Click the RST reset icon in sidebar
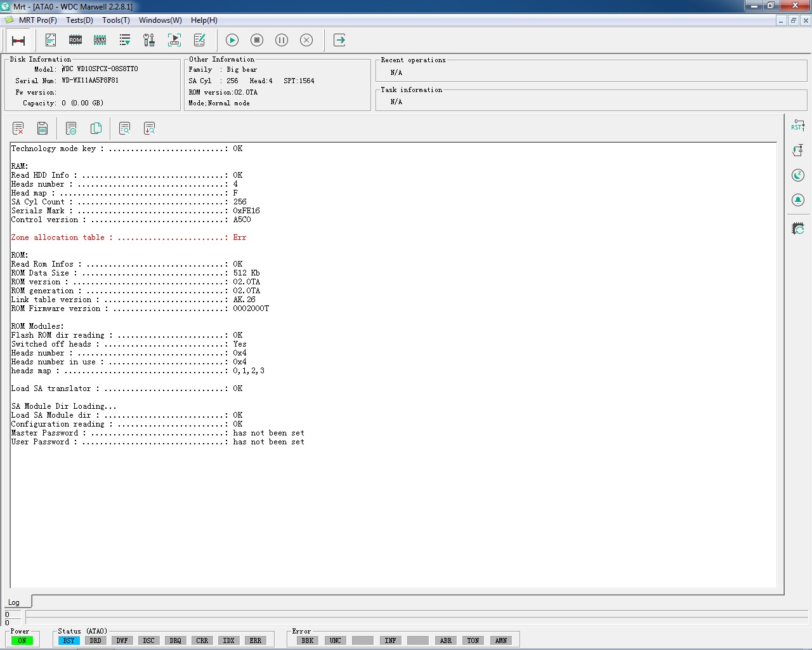This screenshot has width=812, height=650. tap(798, 125)
